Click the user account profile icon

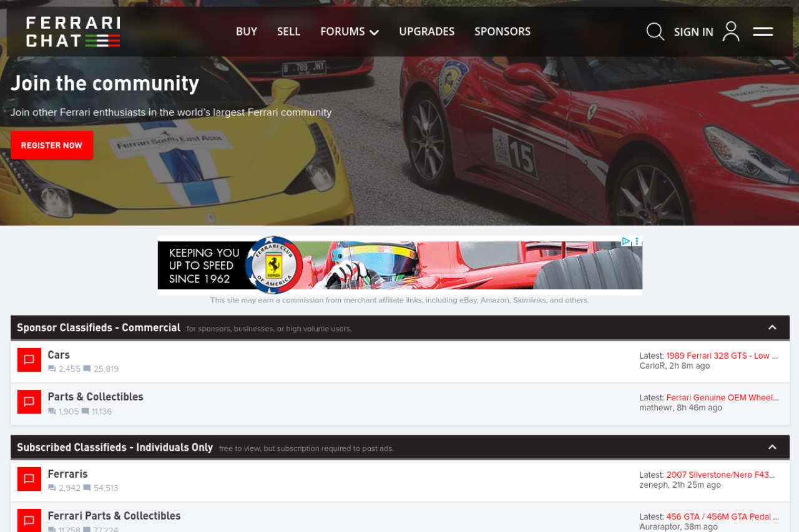731,32
